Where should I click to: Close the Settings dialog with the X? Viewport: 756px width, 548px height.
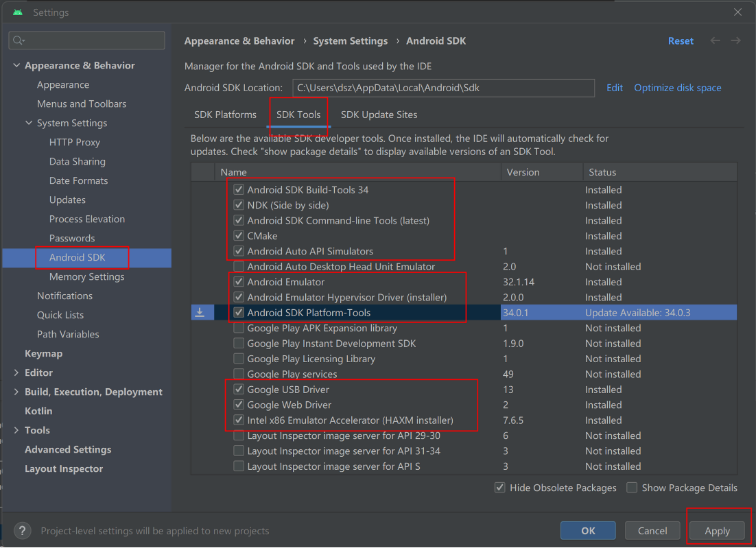(737, 12)
